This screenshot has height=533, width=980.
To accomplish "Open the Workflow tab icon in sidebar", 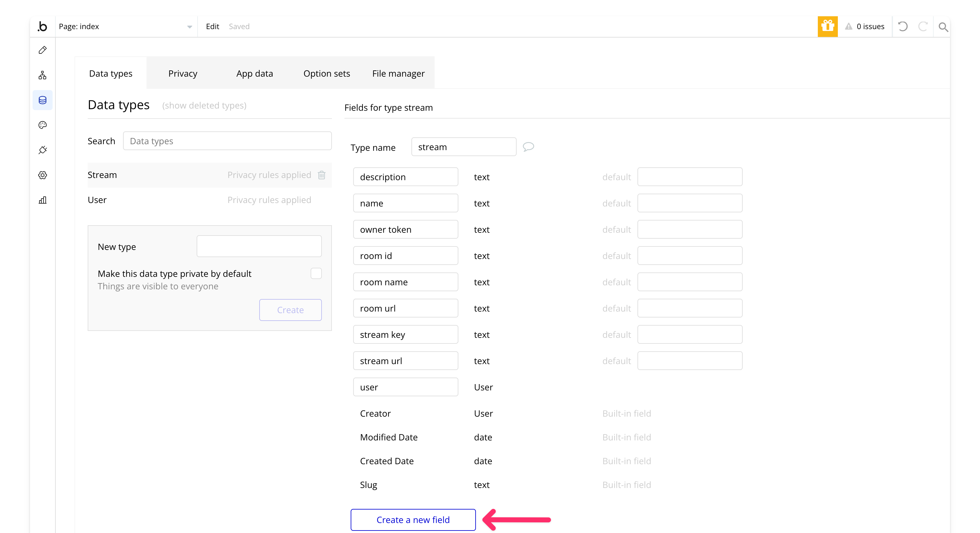I will tap(43, 75).
